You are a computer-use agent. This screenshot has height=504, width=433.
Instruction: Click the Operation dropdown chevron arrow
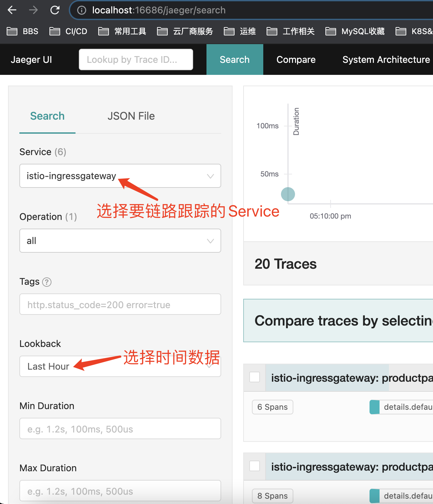(x=210, y=241)
